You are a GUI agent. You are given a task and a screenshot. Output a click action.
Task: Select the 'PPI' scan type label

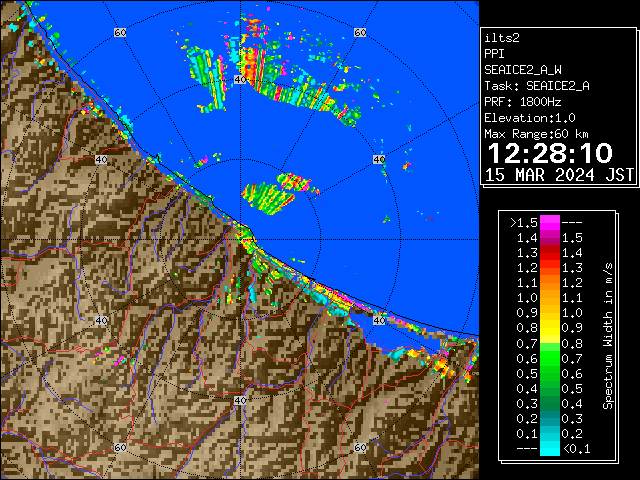click(494, 54)
